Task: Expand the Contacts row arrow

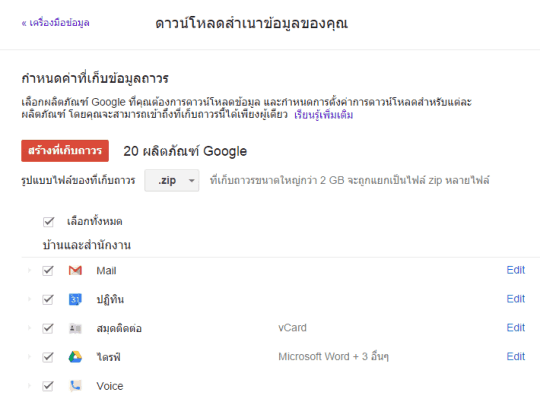Action: pyautogui.click(x=29, y=328)
